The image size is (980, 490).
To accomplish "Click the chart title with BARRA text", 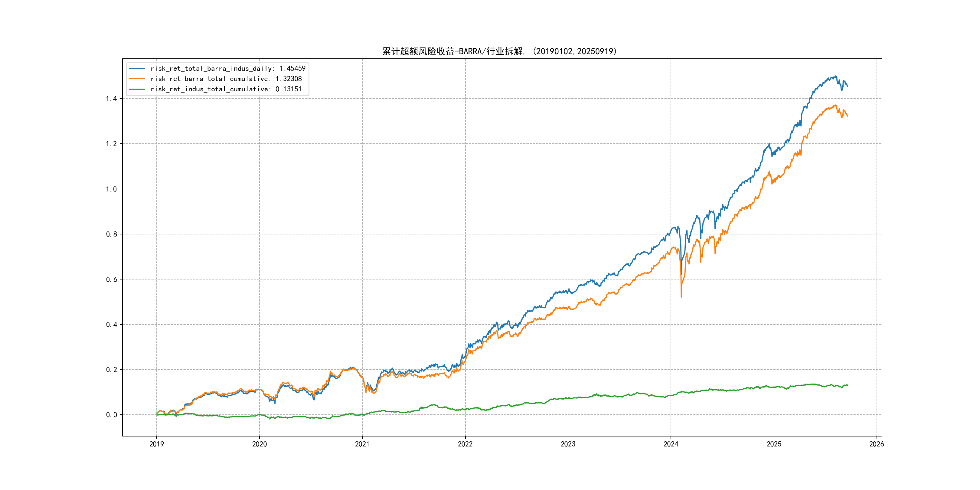I will point(499,51).
